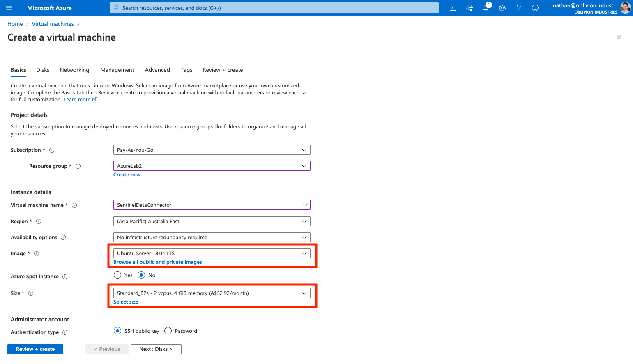Expand the Subscription dropdown
The height and width of the screenshot is (364, 633).
212,150
